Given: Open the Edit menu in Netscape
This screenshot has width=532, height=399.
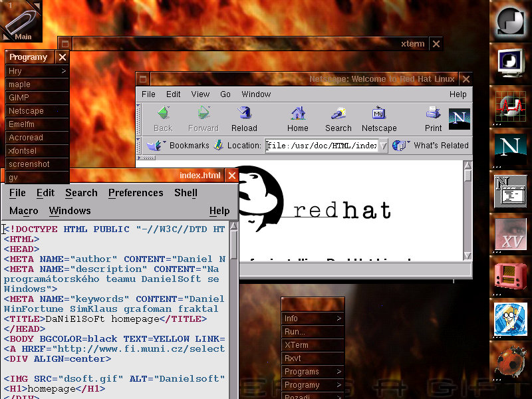Looking at the screenshot, I should pyautogui.click(x=173, y=94).
